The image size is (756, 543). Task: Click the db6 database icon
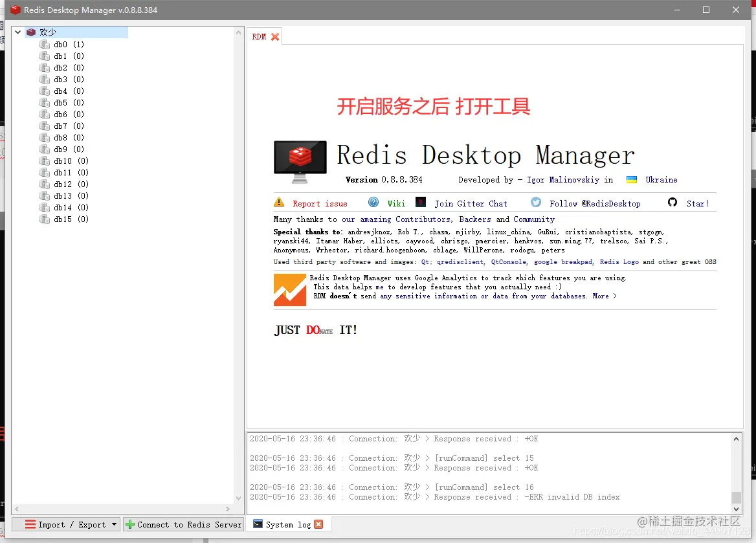(45, 115)
